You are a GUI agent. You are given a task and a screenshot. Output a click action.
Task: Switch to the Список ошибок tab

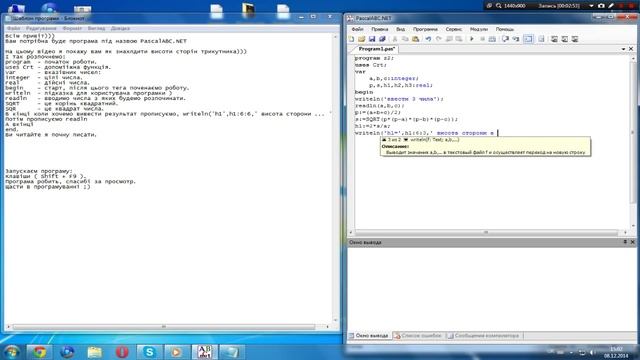[x=418, y=336]
